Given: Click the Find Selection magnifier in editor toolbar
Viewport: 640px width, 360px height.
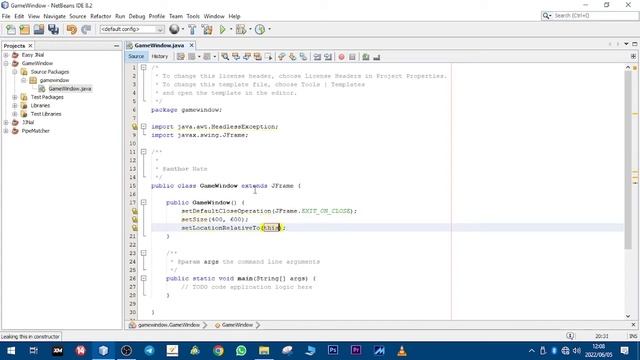Looking at the screenshot, I should click(x=225, y=57).
